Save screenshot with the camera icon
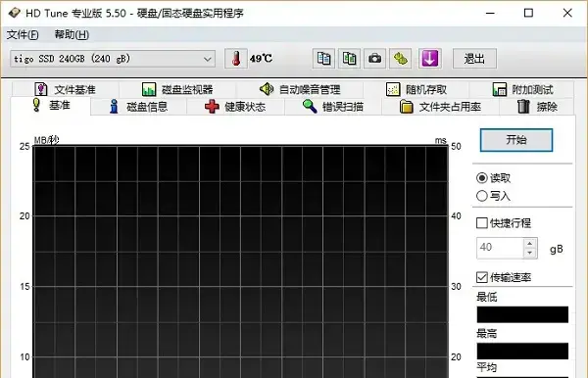This screenshot has height=378, width=588. pyautogui.click(x=374, y=59)
